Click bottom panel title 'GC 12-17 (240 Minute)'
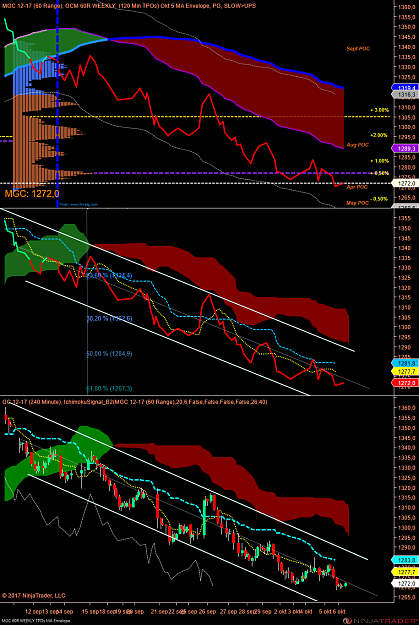Viewport: 419px width, 625px height. pyautogui.click(x=31, y=402)
